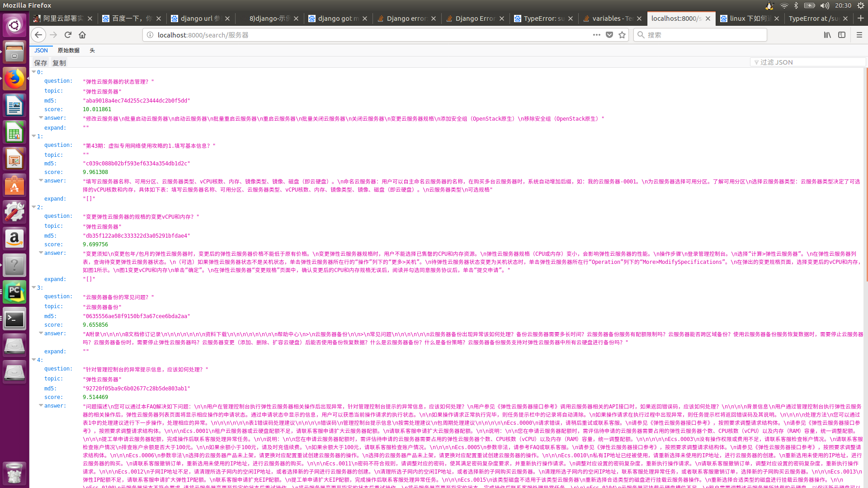
Task: Open Terminal from the Ubuntu dock
Action: point(14,319)
